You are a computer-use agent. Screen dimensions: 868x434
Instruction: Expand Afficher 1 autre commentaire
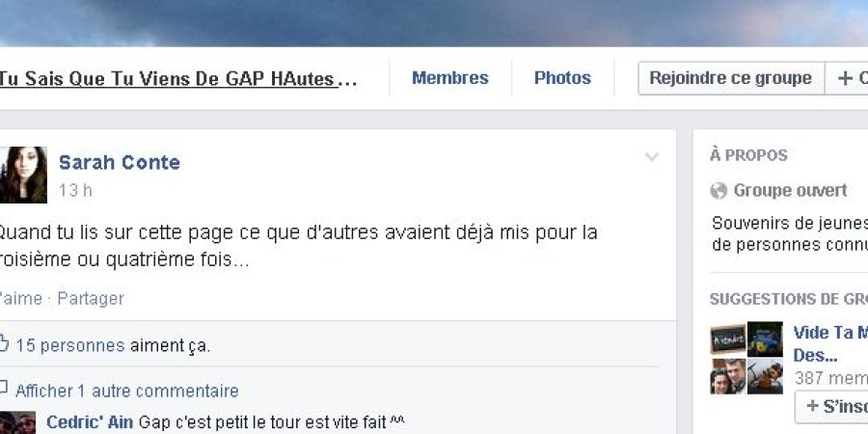click(x=126, y=391)
